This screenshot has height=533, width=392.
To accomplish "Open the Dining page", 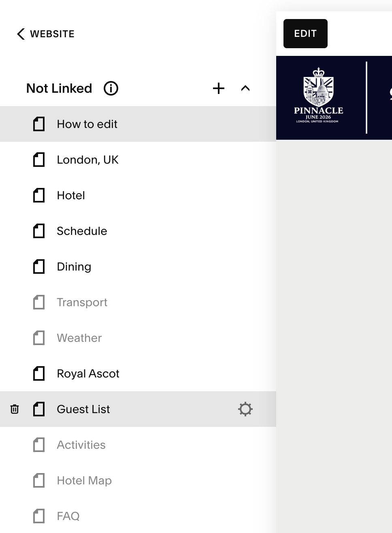I will click(x=74, y=266).
